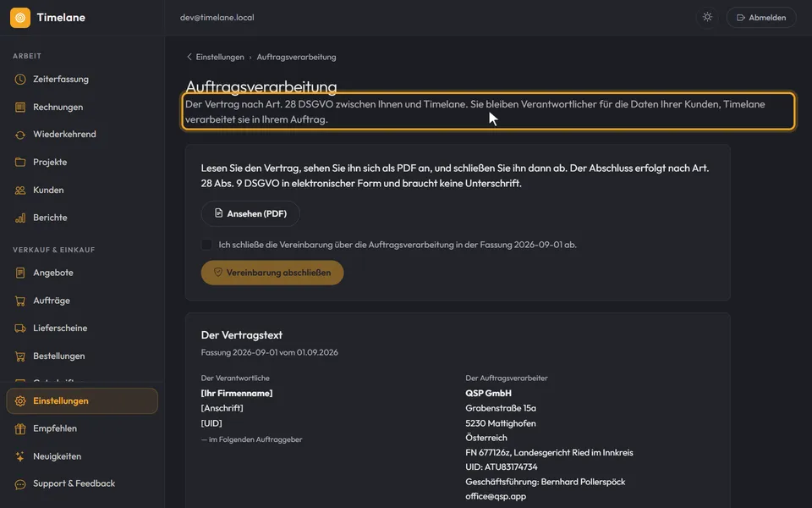Click the VERKAUF & EINKAUF section label
The width and height of the screenshot is (812, 508).
(54, 250)
